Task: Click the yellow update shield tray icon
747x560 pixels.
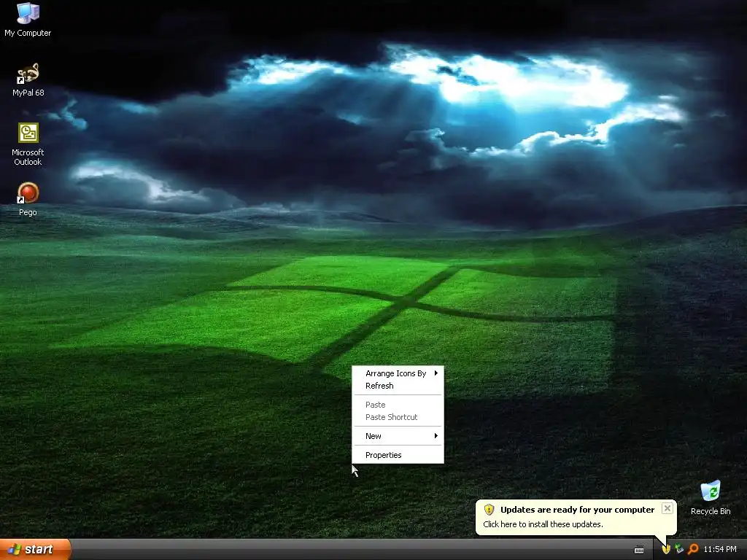Action: (666, 549)
